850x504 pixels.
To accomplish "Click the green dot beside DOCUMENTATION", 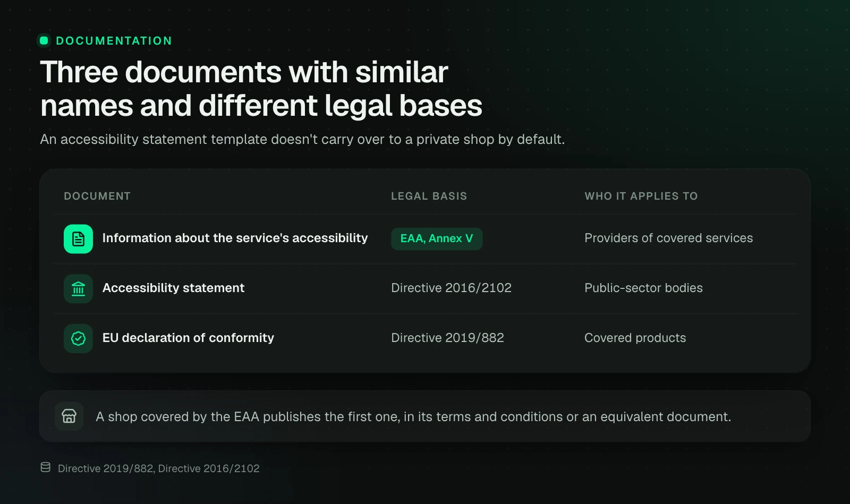I will pyautogui.click(x=44, y=40).
